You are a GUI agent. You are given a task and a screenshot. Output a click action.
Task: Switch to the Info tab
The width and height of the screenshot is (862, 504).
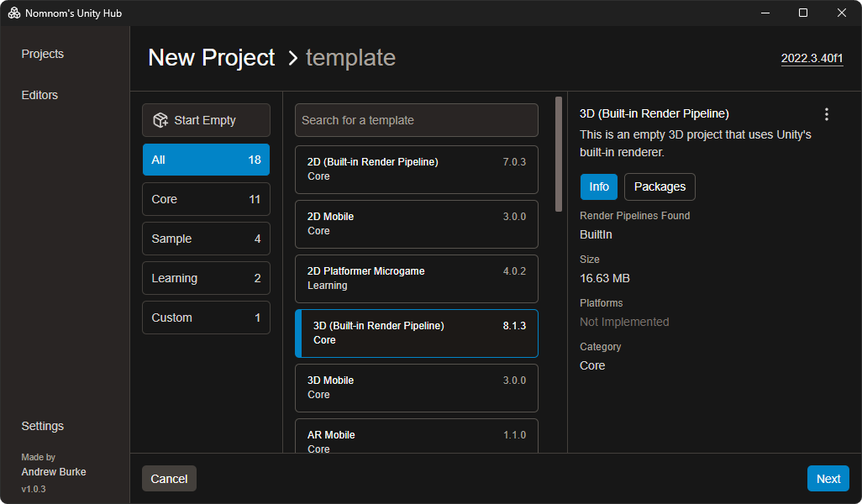tap(599, 186)
